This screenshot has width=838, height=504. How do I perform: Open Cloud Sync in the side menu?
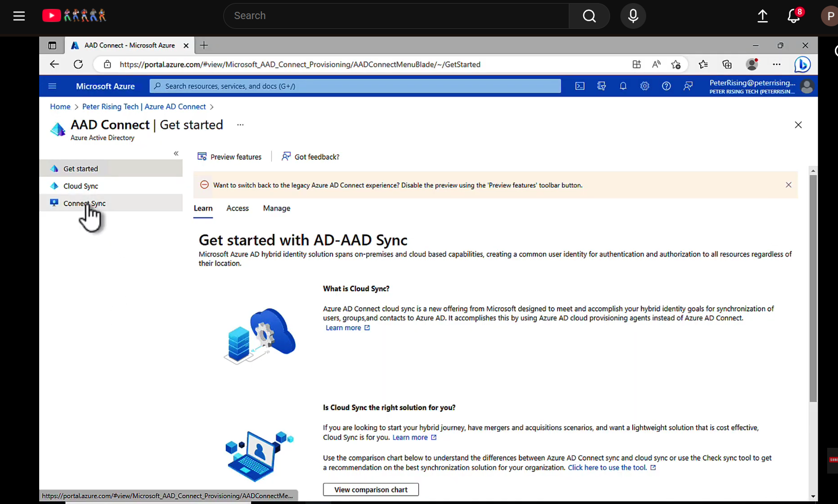tap(111, 186)
